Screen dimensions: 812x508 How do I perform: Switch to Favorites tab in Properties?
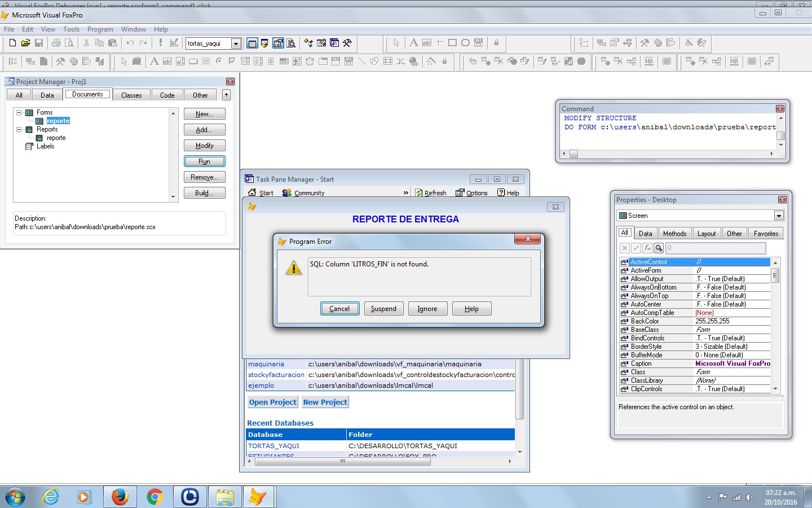tap(766, 233)
